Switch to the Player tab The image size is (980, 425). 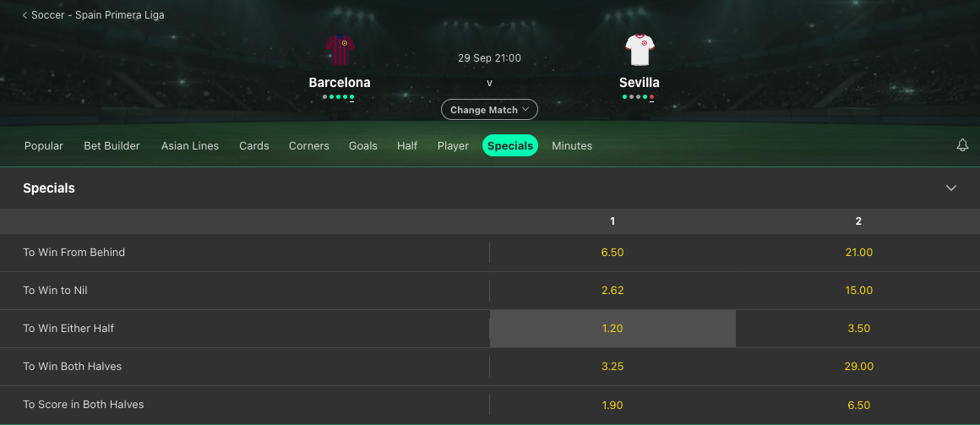click(453, 145)
